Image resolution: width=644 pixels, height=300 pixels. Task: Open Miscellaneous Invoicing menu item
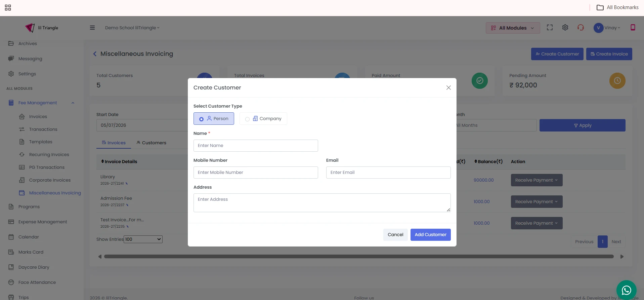(55, 193)
